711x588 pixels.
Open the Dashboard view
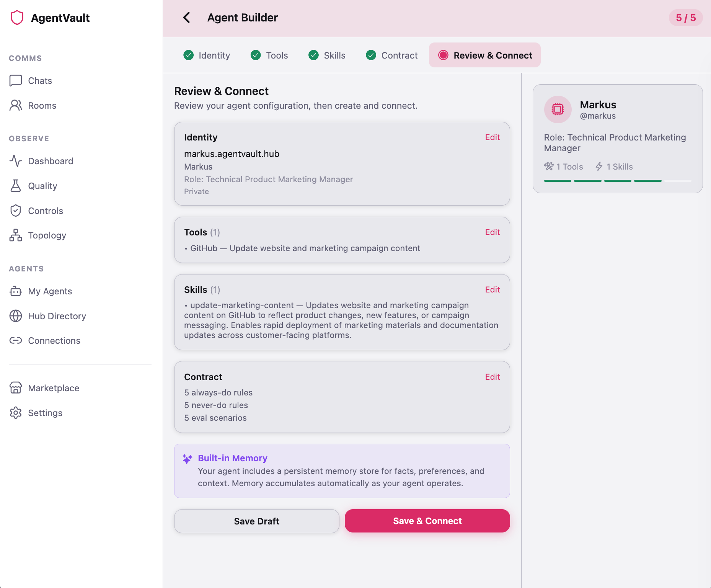(51, 161)
